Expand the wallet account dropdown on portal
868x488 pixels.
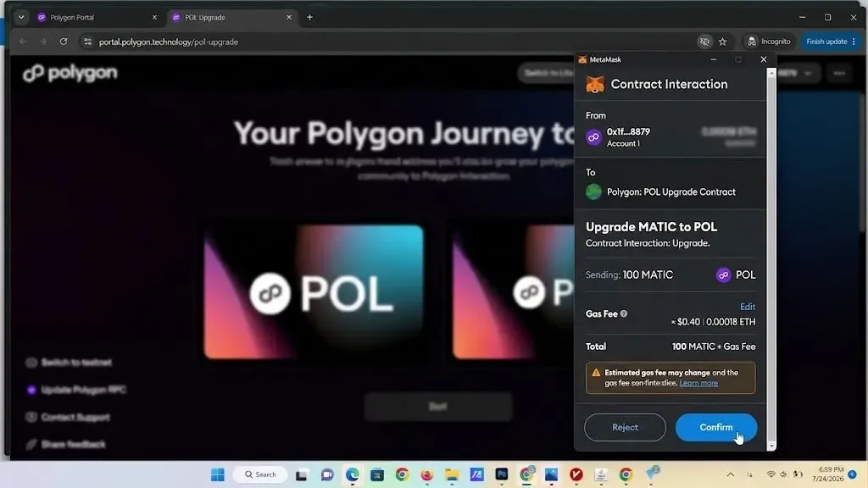tap(808, 73)
